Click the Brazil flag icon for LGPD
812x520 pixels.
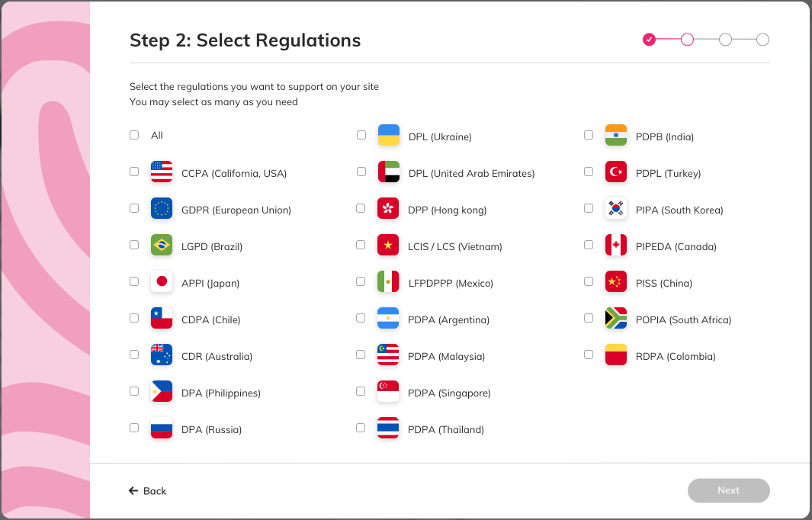click(162, 245)
